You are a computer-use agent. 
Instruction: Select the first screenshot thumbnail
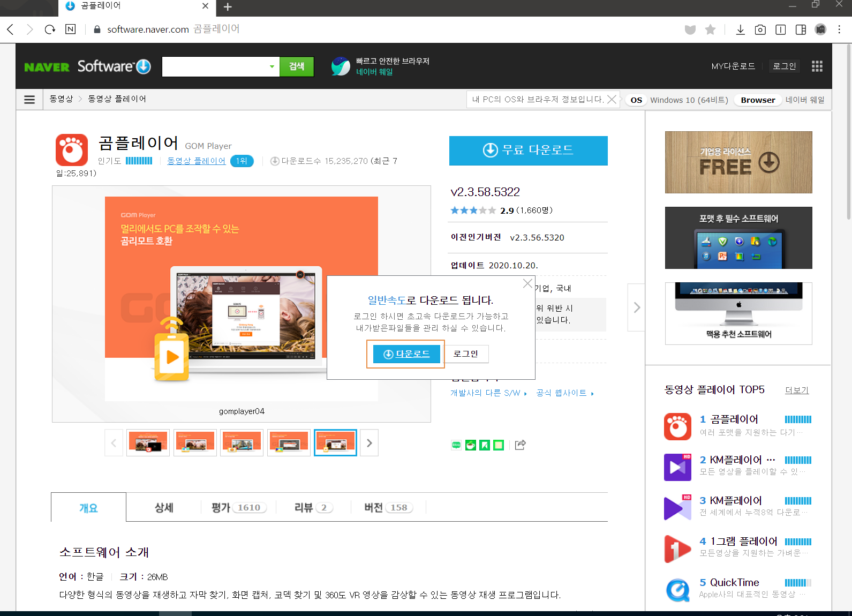148,443
